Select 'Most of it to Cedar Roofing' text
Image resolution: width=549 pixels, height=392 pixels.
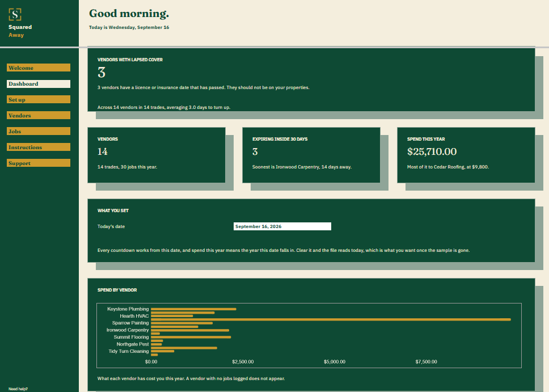tap(448, 167)
